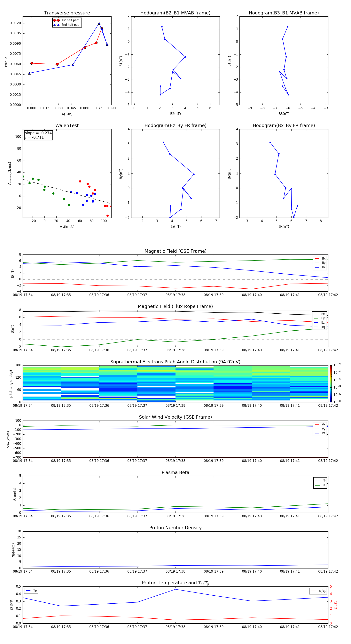Click the "Hodogram(B3_B1 MVAB frame)" title
The width and height of the screenshot is (351, 644).
tap(284, 13)
